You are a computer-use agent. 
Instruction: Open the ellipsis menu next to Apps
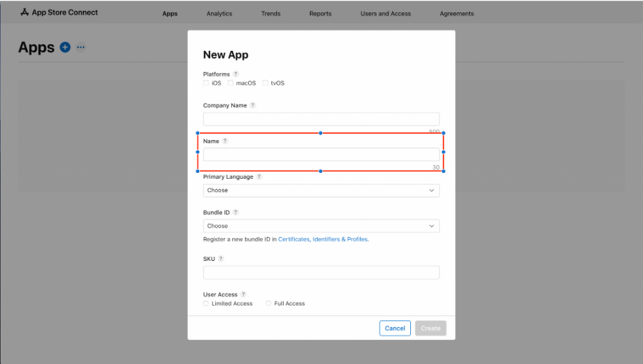click(81, 47)
